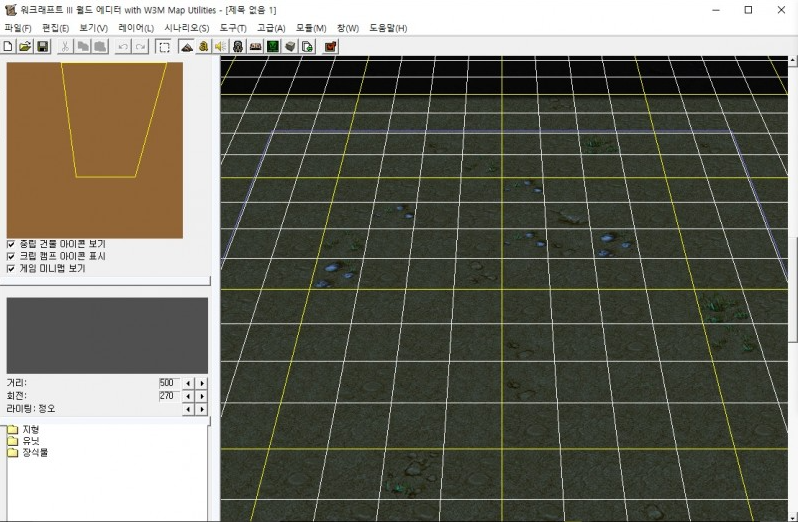Image resolution: width=800 pixels, height=522 pixels.
Task: Open the Object manager gray box icon
Action: [290, 47]
